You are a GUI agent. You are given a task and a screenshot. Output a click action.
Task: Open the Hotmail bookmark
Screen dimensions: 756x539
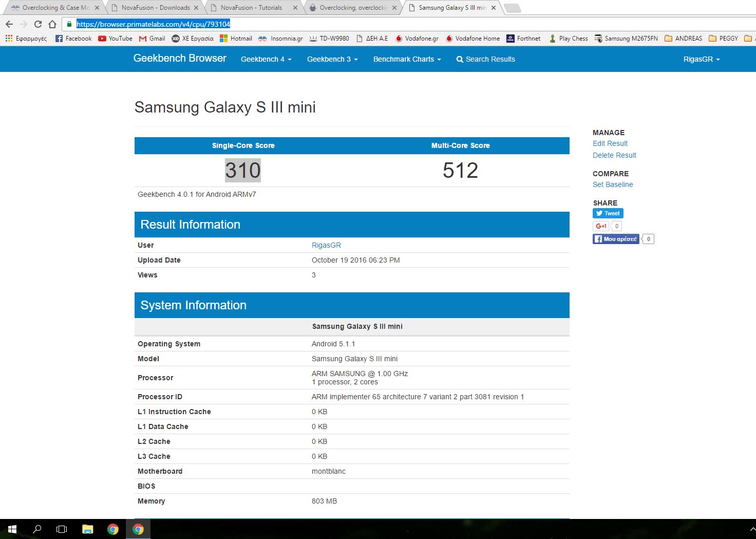click(x=236, y=39)
